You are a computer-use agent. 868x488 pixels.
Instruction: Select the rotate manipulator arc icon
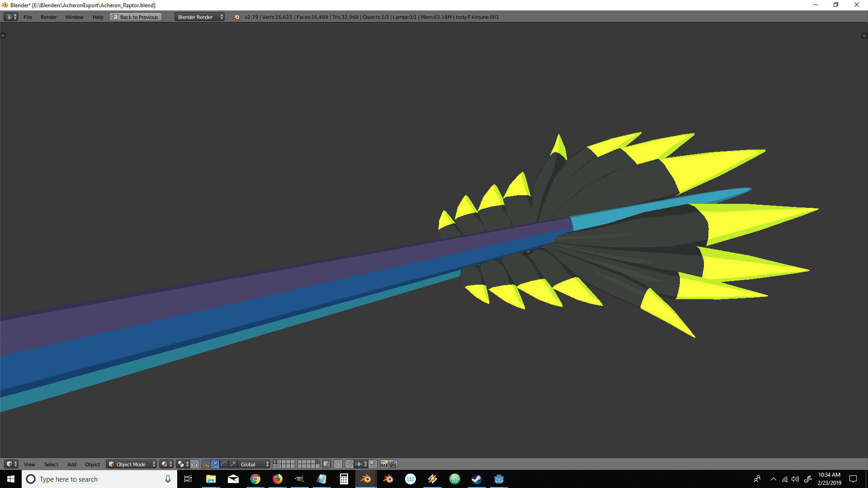point(224,464)
